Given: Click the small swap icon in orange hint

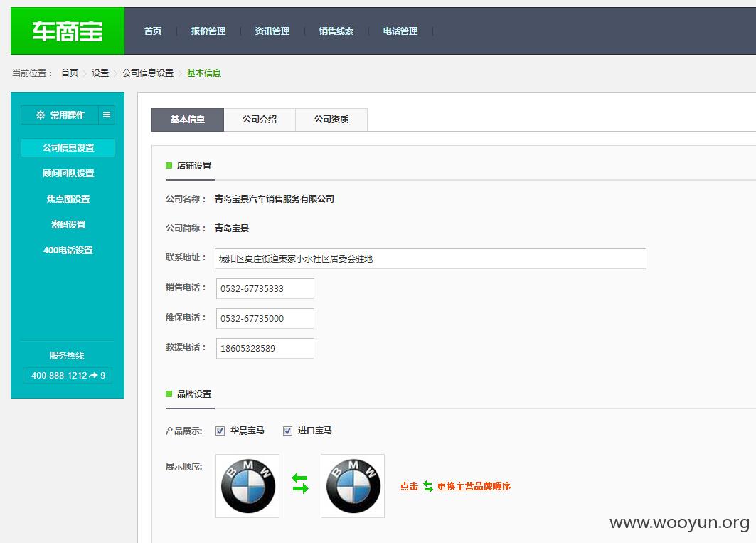Looking at the screenshot, I should click(427, 487).
